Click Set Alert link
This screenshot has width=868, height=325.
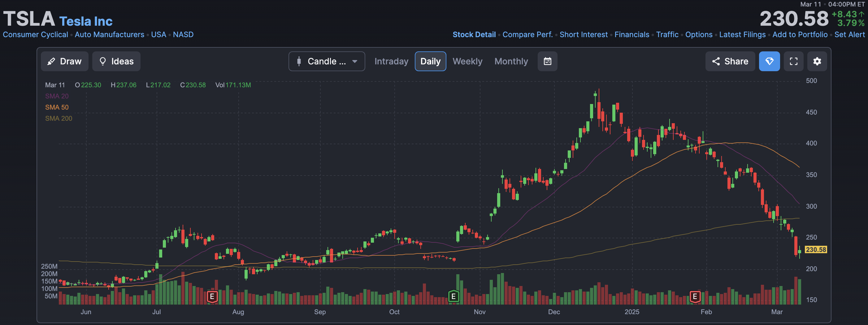click(x=849, y=35)
